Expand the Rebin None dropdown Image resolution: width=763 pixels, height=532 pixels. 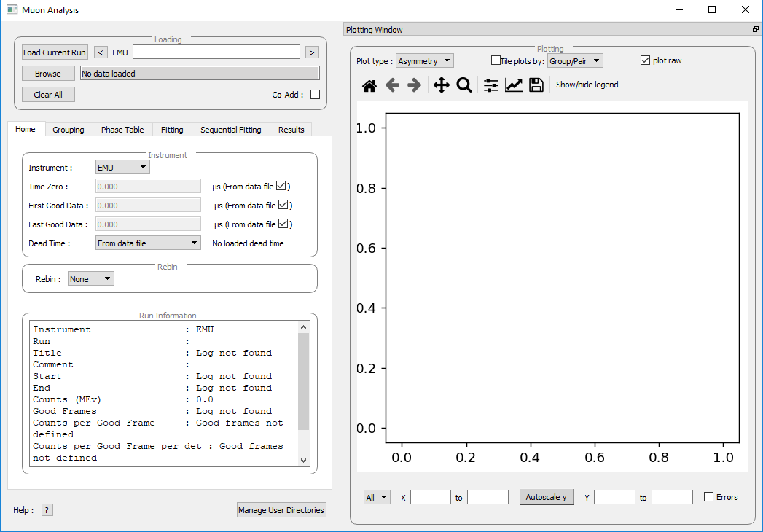[91, 279]
